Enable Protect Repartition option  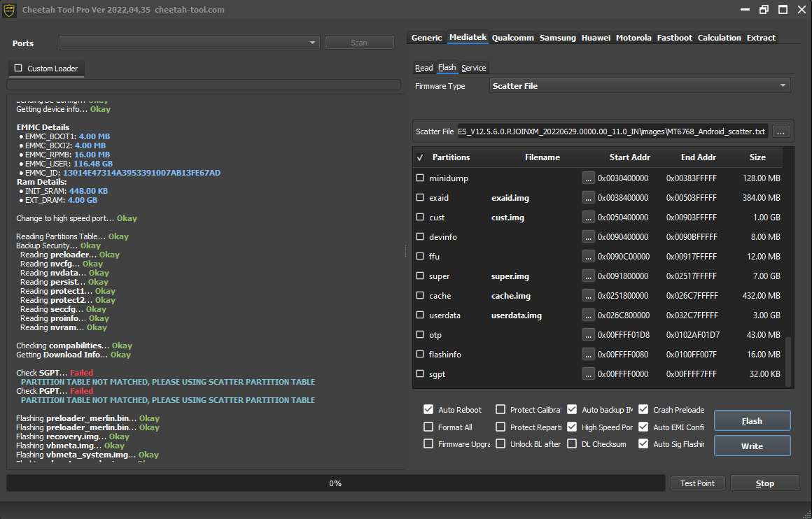(500, 427)
